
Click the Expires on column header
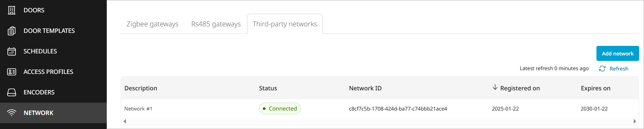click(x=595, y=88)
